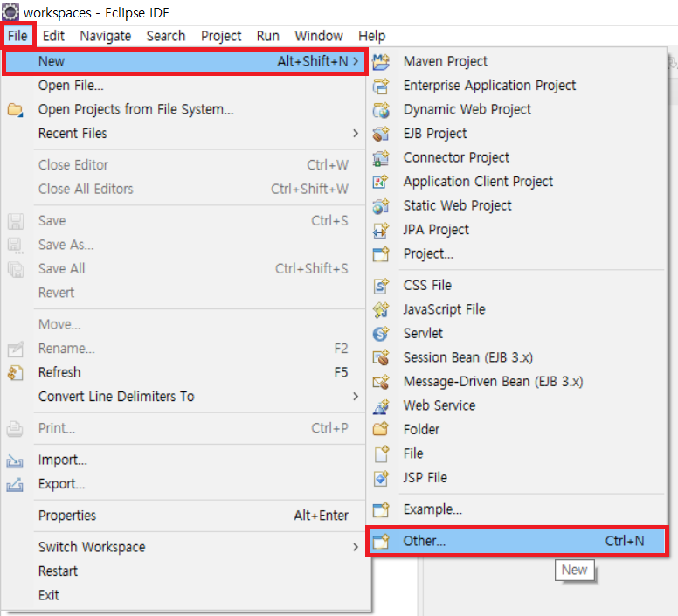Click the Web Service icon
Image resolution: width=678 pixels, height=616 pixels.
point(381,406)
